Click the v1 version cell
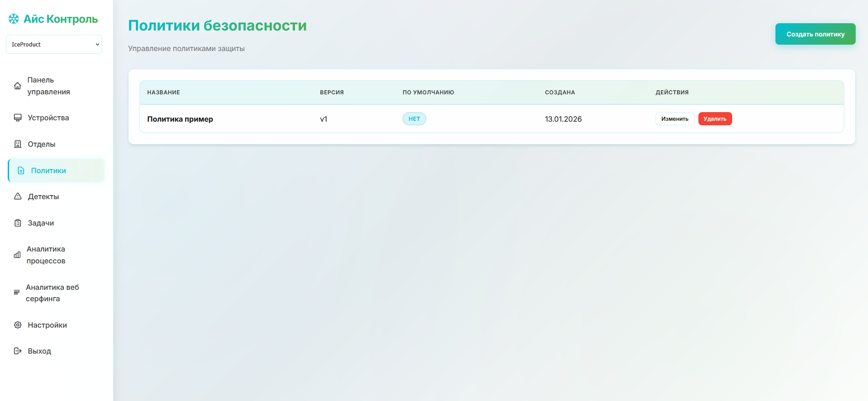The image size is (868, 401). tap(324, 119)
